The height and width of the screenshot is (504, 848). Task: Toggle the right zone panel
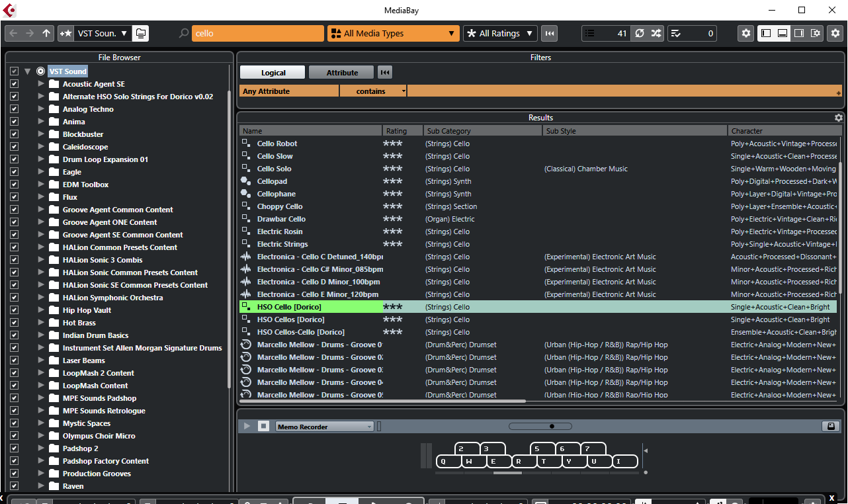click(x=799, y=33)
